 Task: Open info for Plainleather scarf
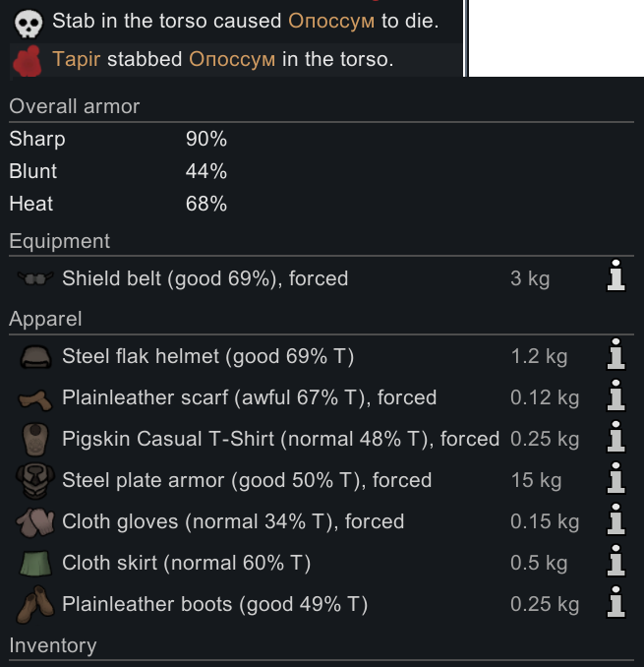615,397
